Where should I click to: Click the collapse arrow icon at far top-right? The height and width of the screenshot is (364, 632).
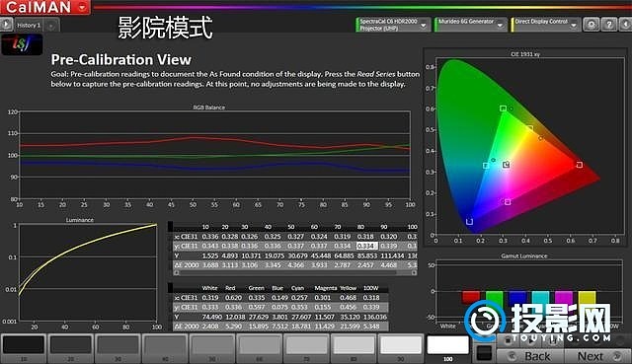pyautogui.click(x=626, y=25)
